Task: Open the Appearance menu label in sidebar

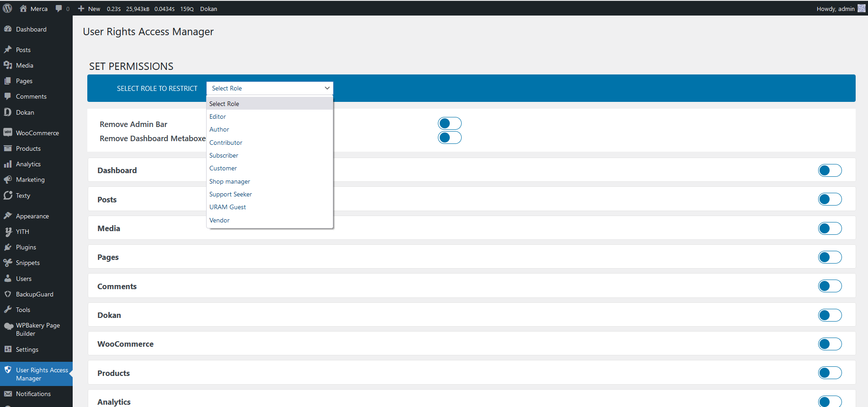Action: [32, 216]
